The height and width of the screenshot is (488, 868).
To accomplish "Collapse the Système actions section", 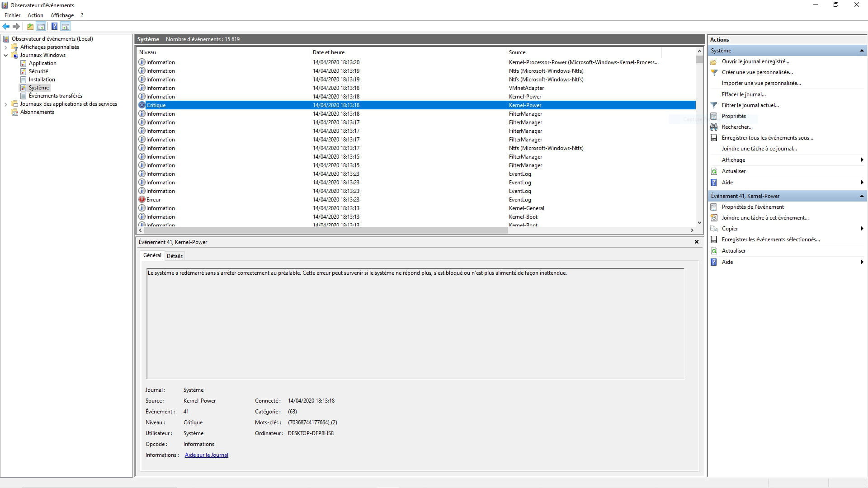I will point(862,51).
